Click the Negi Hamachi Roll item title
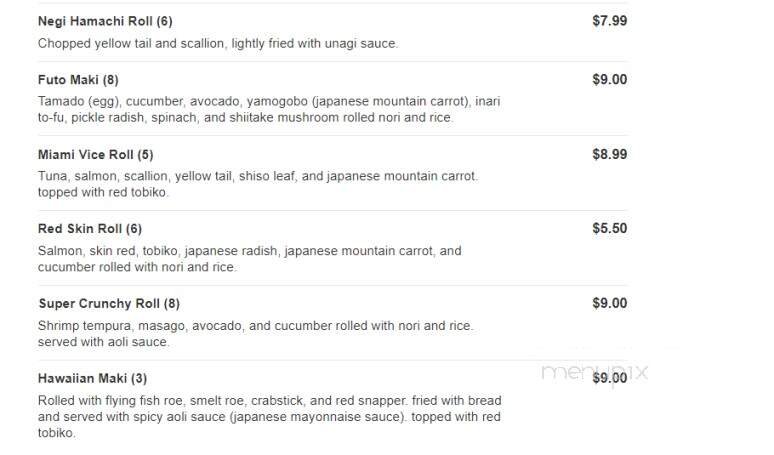Screen dimensions: 774x455 pyautogui.click(x=90, y=21)
